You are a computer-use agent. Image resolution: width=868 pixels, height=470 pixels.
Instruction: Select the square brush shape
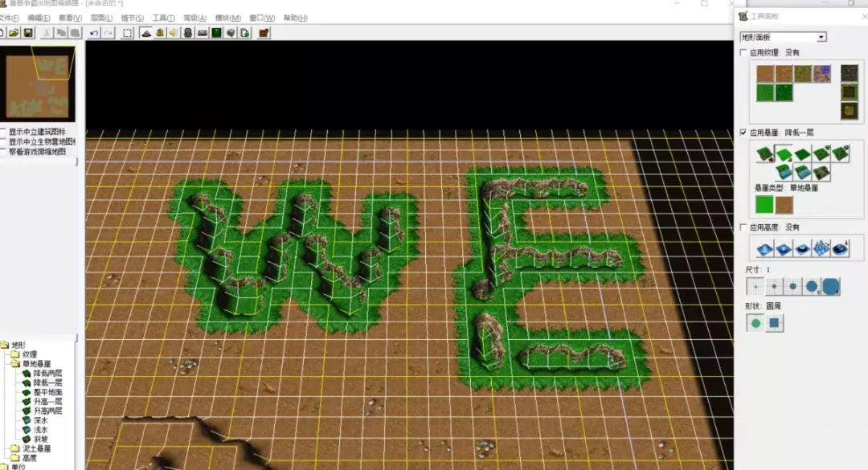(x=775, y=323)
